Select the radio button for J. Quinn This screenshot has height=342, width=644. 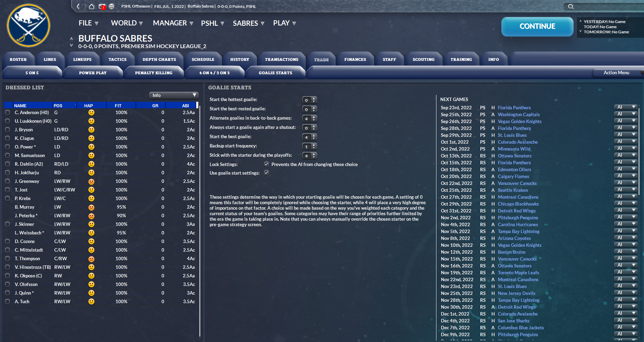coord(8,293)
